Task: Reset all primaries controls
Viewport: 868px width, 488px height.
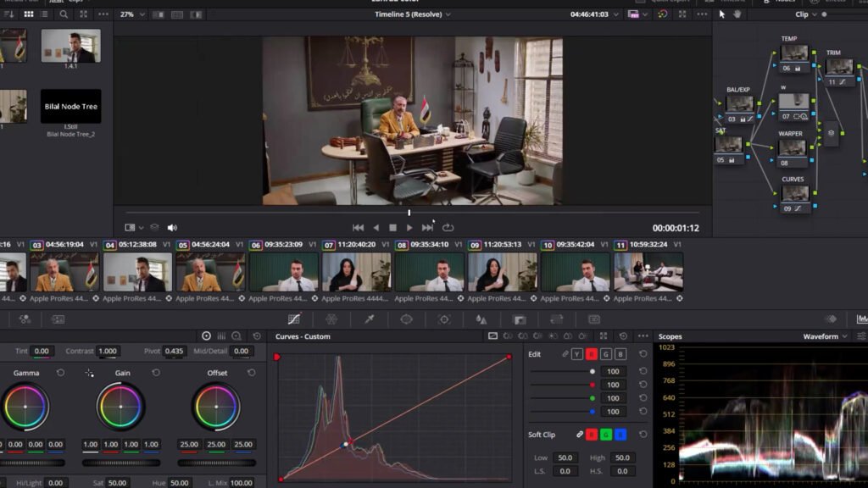Action: (x=257, y=335)
